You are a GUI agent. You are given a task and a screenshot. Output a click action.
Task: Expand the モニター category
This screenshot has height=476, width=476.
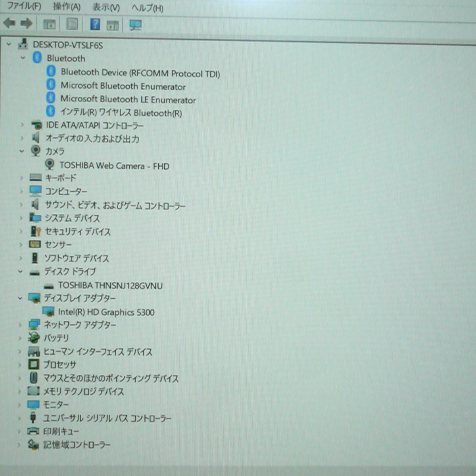tap(19, 405)
